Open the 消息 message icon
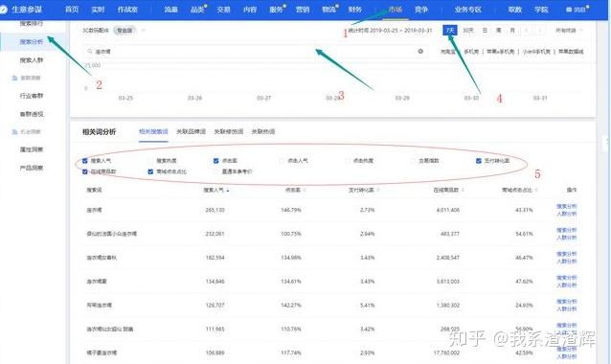611x364 pixels. [569, 10]
